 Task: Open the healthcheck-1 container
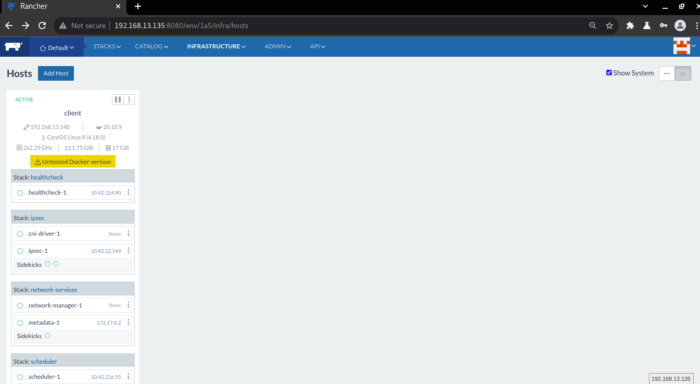click(46, 192)
